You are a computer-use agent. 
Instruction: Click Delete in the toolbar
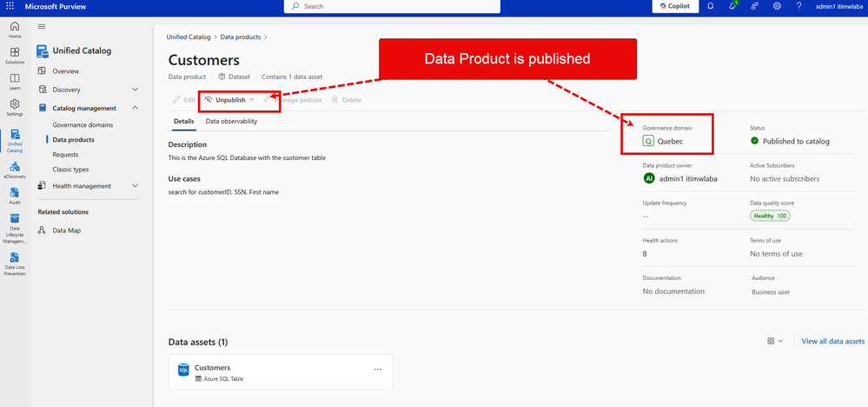pyautogui.click(x=346, y=100)
